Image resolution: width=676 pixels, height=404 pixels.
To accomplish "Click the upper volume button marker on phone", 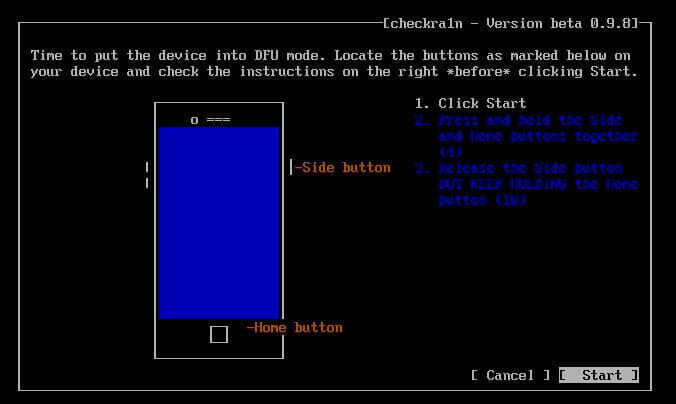I will [x=147, y=167].
